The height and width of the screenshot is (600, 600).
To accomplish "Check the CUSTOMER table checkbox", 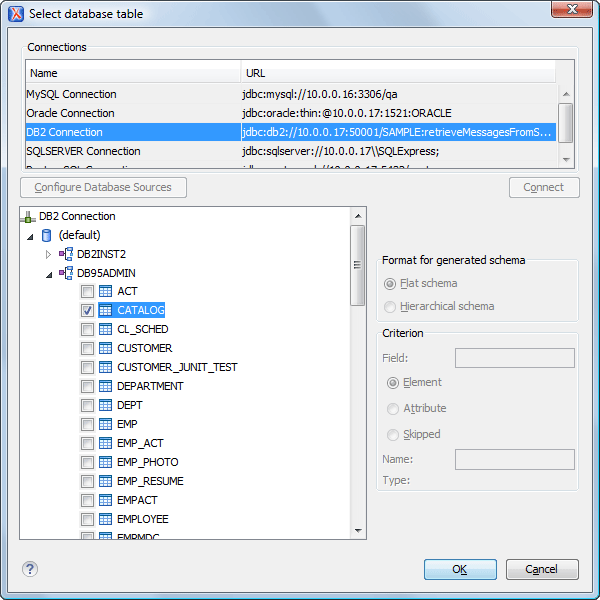I will pos(87,348).
